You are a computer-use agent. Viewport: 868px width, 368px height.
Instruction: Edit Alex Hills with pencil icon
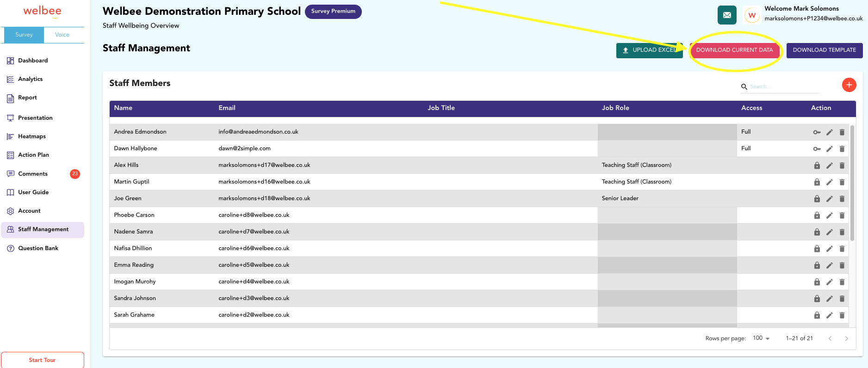coord(830,166)
